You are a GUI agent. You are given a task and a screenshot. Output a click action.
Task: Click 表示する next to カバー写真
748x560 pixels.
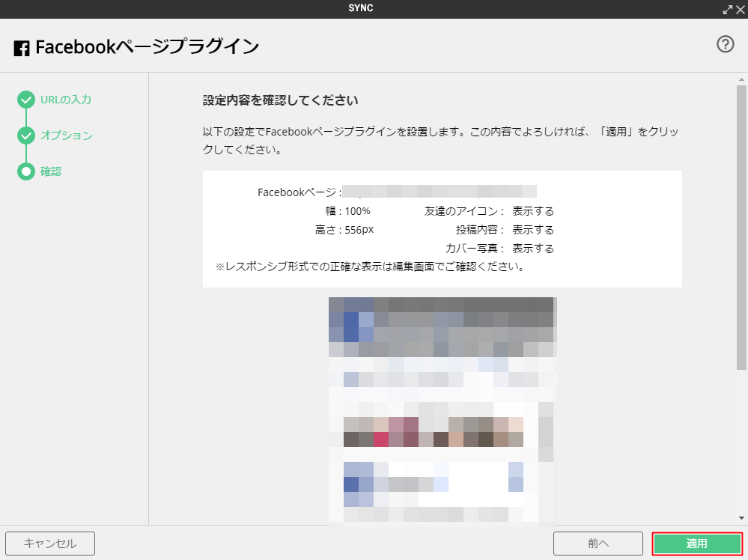(533, 249)
